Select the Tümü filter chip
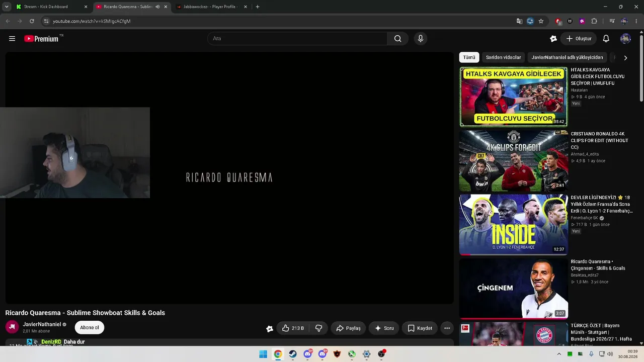This screenshot has height=362, width=644. (469, 57)
